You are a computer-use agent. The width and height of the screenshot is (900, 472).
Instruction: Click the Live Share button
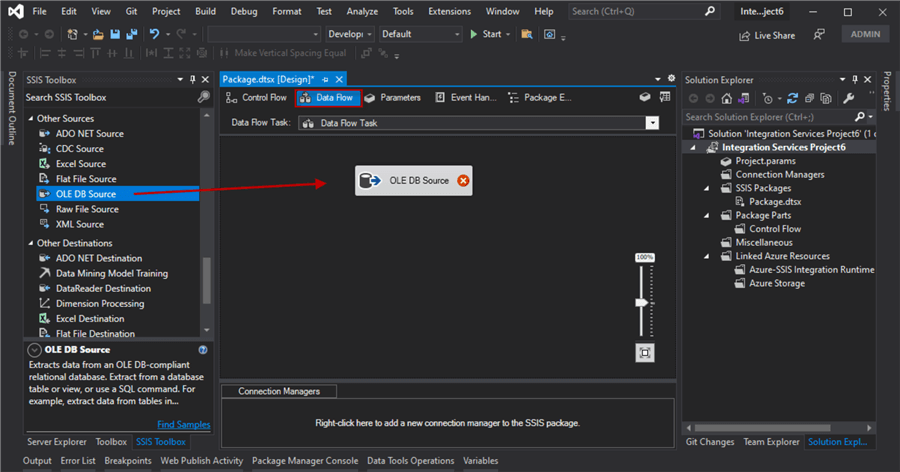point(766,35)
